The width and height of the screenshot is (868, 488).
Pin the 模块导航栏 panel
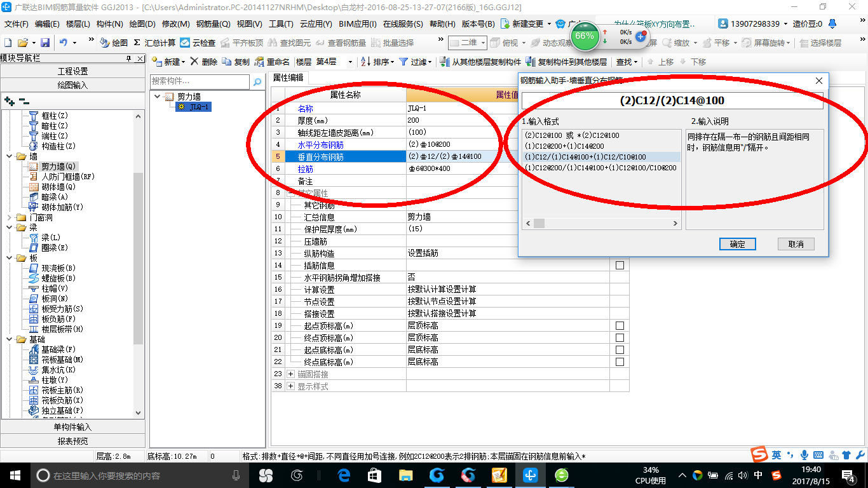[x=129, y=58]
